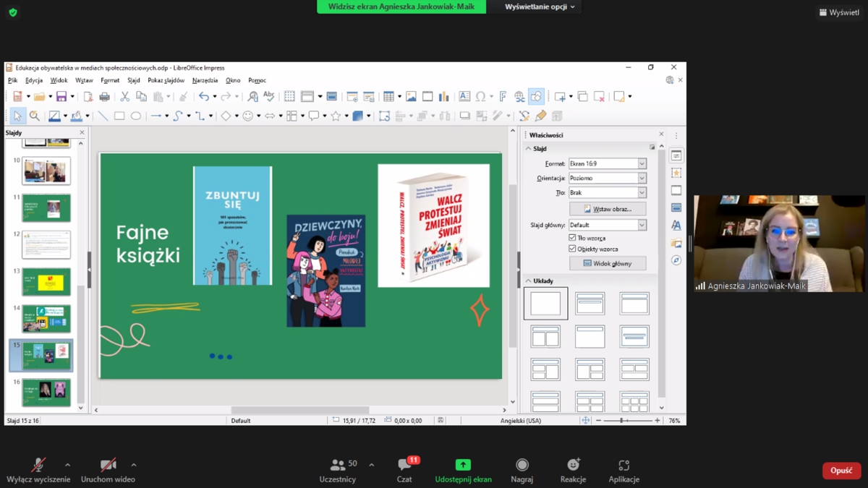Open the Zoom 'Reakcje' reactions button
The image size is (868, 488).
[x=573, y=470]
